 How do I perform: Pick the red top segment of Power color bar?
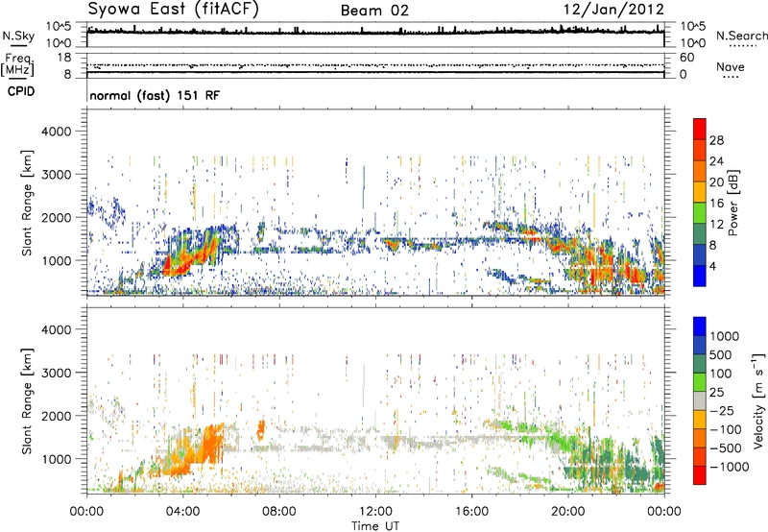[x=700, y=129]
